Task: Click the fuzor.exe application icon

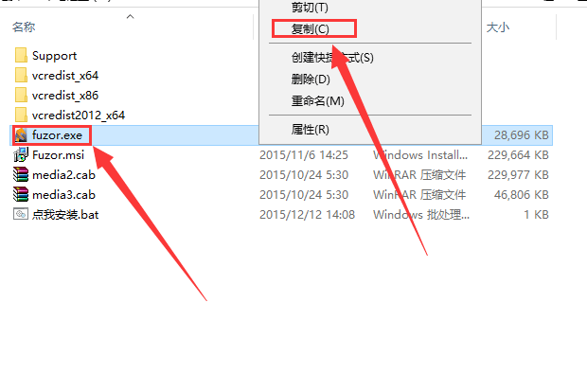Action: [x=21, y=135]
